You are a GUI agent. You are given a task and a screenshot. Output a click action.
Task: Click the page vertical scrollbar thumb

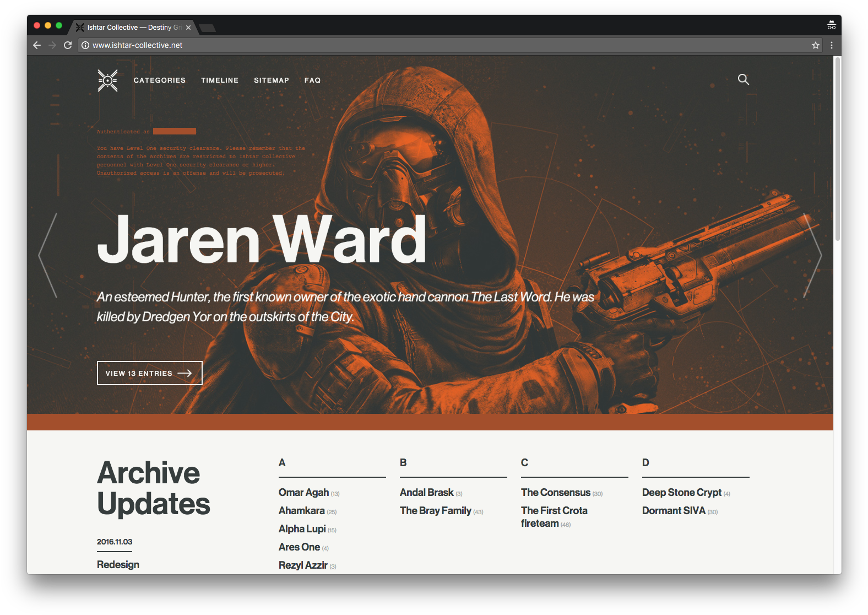(x=838, y=149)
